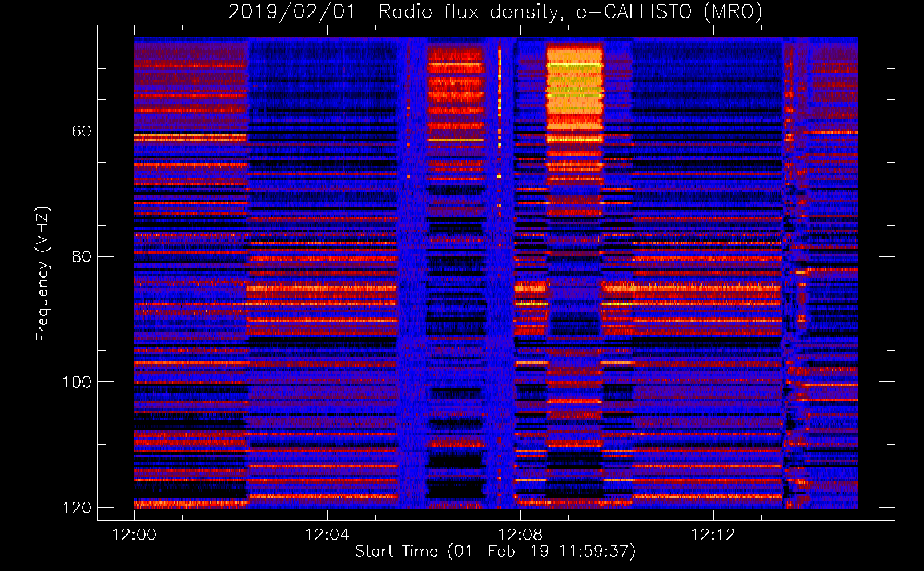Click the "Frequency (MHZ)" axis label

(43, 274)
